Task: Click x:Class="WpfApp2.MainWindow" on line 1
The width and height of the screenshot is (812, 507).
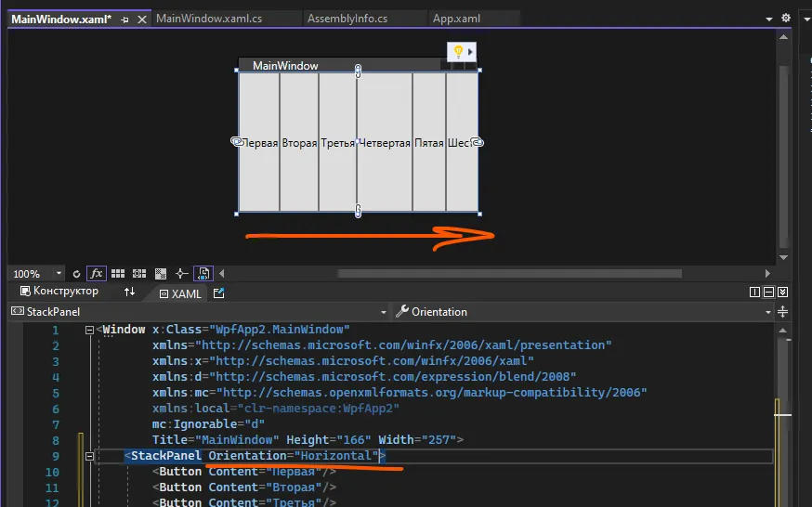Action: click(x=251, y=330)
